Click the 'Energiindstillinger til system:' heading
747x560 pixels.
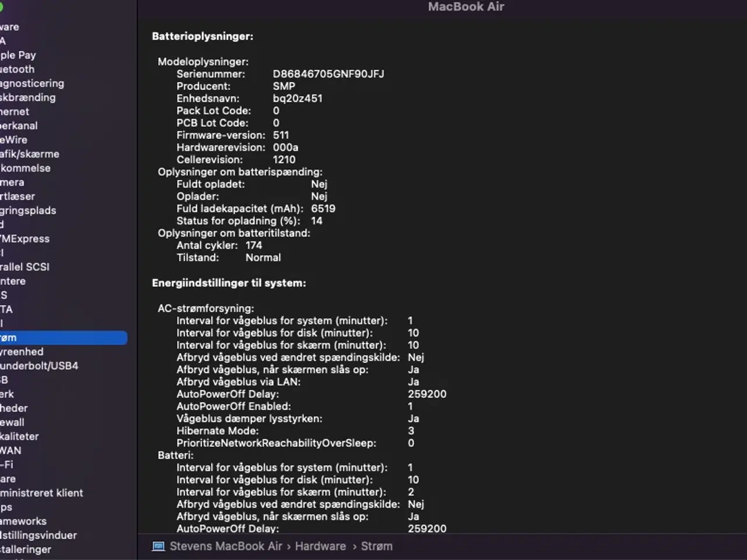pyautogui.click(x=229, y=283)
